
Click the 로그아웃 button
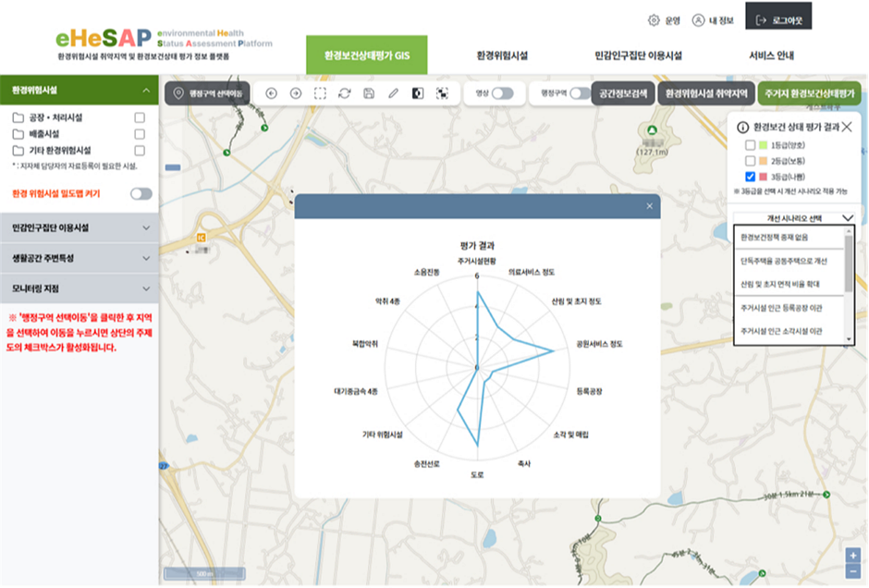click(x=778, y=17)
